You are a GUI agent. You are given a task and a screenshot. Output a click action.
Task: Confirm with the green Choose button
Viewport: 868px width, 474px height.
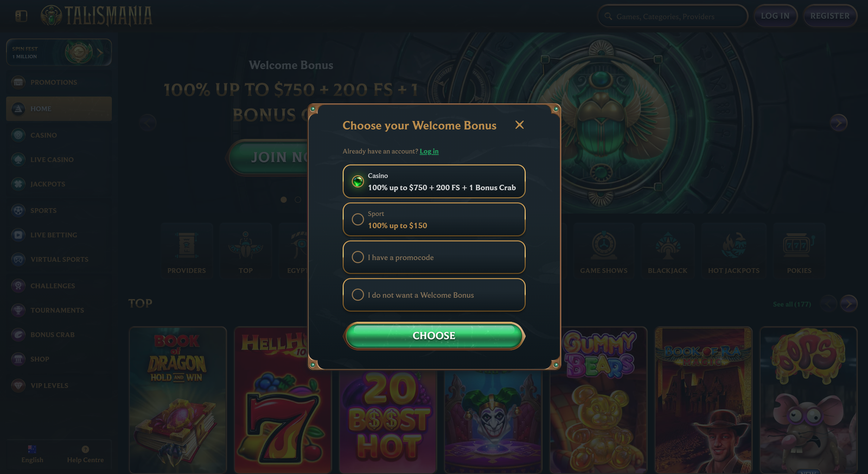(x=434, y=336)
